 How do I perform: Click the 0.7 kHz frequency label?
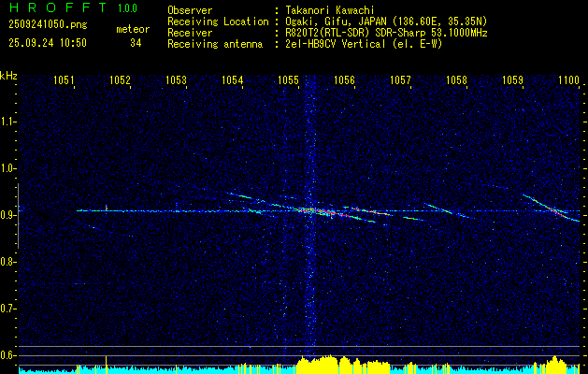point(7,309)
